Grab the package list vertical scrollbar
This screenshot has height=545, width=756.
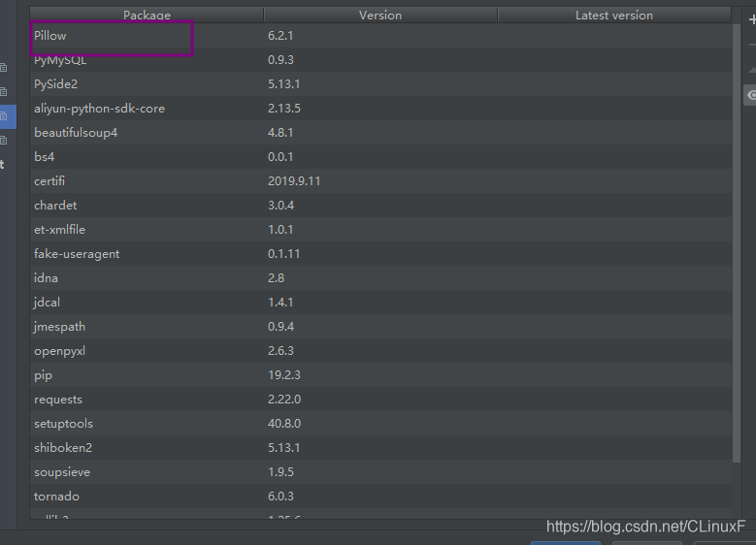point(737,243)
